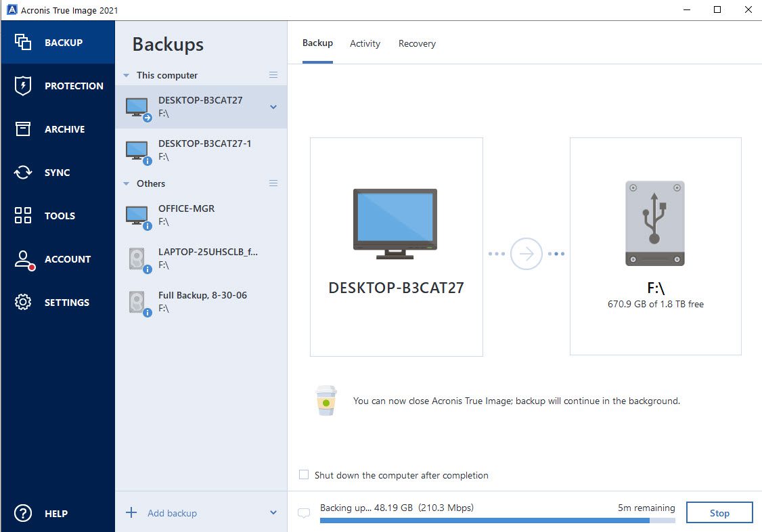Open the ACCOUNT menu label

click(68, 259)
